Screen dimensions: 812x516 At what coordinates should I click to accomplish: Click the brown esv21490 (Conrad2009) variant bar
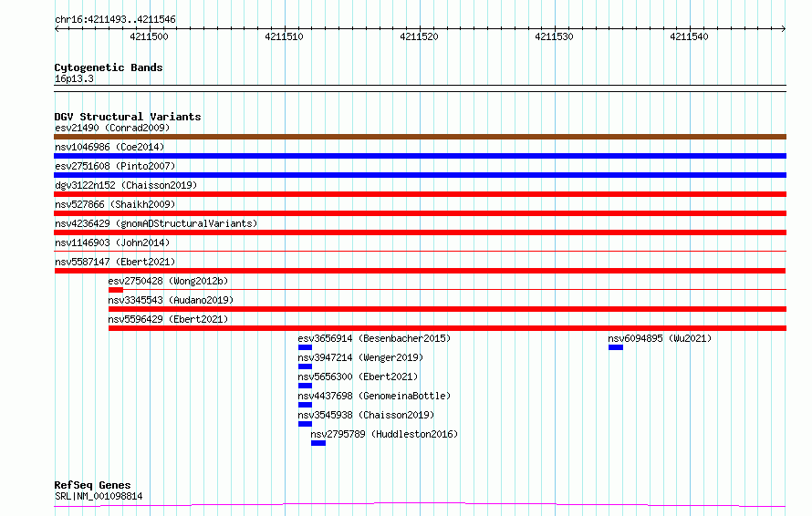click(x=420, y=137)
